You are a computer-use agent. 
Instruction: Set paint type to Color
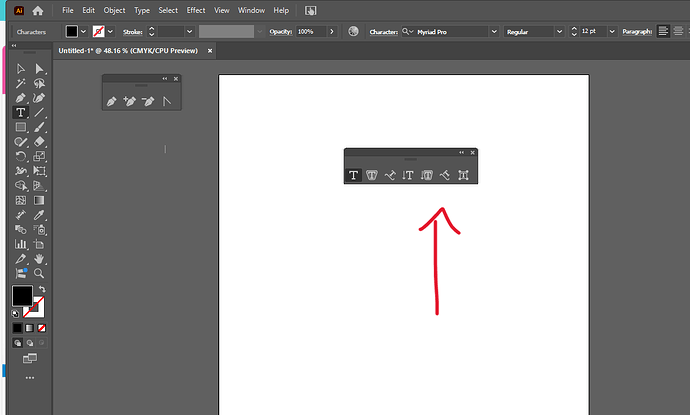pos(17,328)
